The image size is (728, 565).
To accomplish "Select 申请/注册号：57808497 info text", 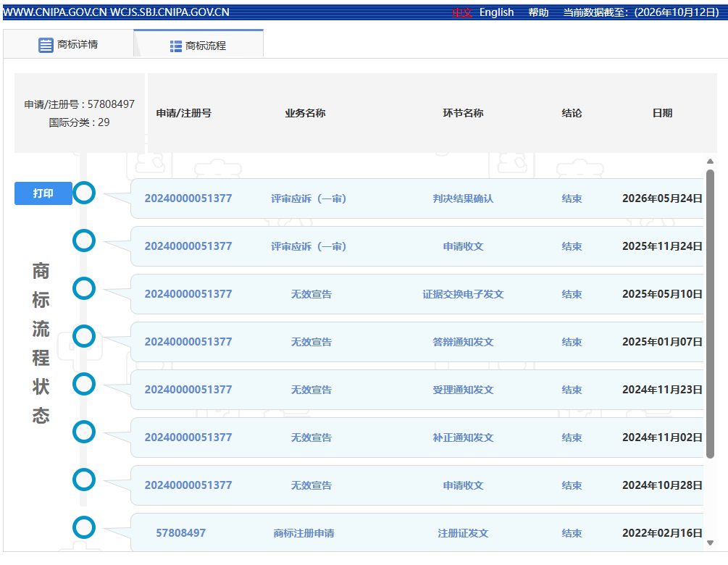I will 80,104.
